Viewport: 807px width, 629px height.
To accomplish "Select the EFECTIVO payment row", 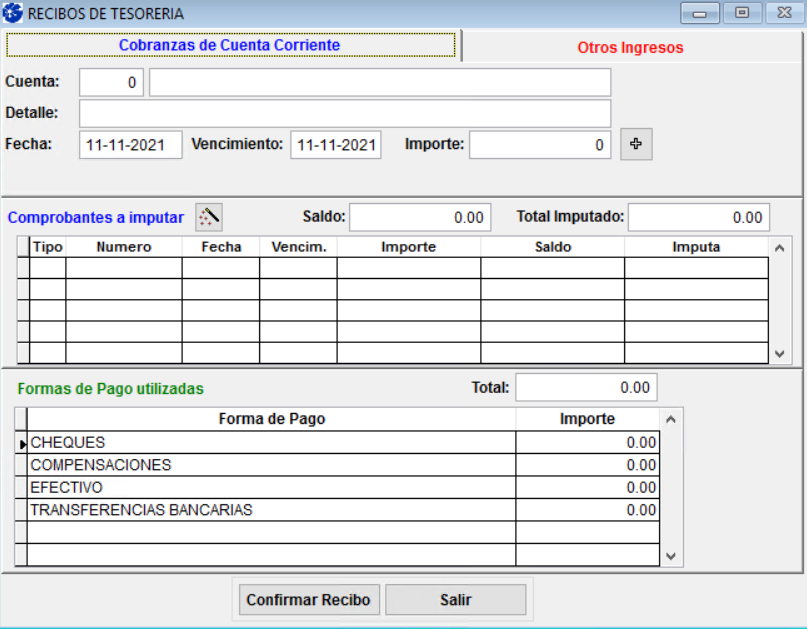I will [x=270, y=488].
